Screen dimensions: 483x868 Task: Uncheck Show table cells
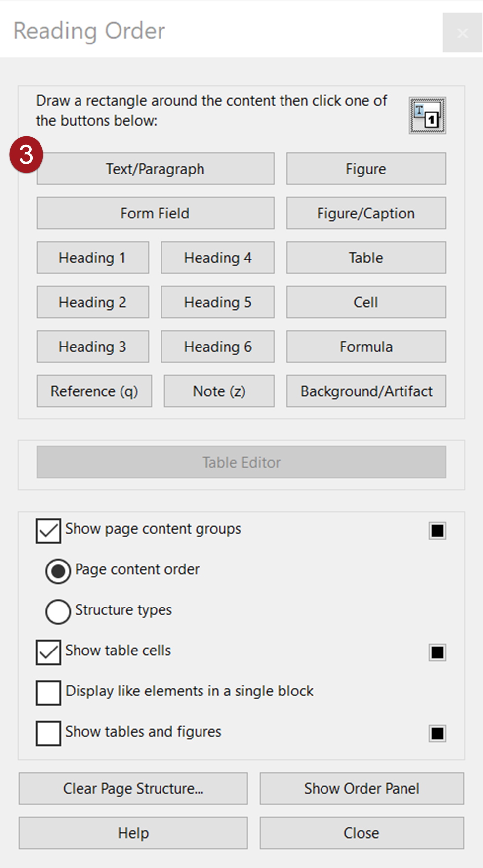48,652
